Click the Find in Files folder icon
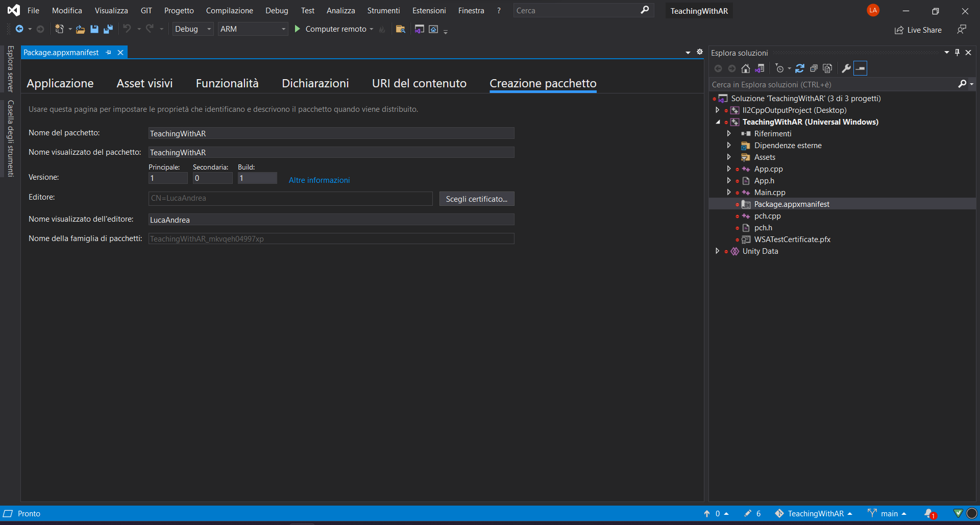Viewport: 980px width, 525px height. (401, 29)
